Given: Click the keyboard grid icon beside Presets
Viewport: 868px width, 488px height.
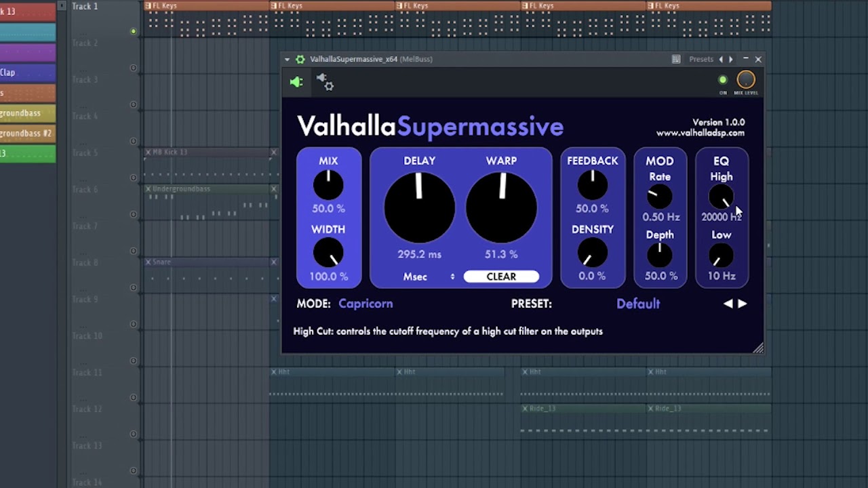Looking at the screenshot, I should coord(676,60).
